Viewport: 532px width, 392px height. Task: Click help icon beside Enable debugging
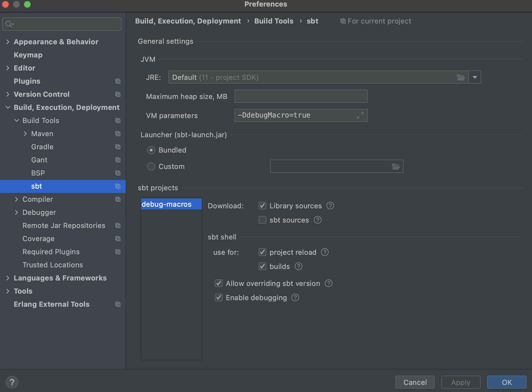click(295, 297)
